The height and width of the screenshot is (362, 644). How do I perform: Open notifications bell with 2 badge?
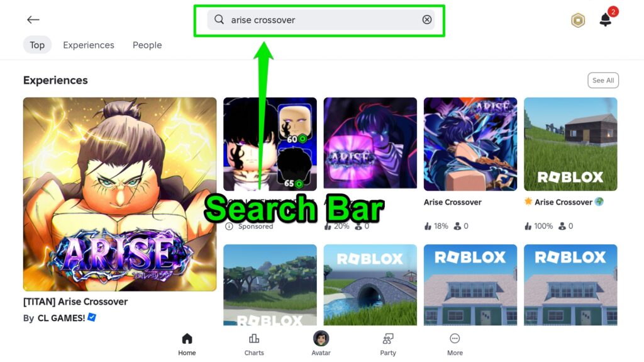tap(606, 20)
